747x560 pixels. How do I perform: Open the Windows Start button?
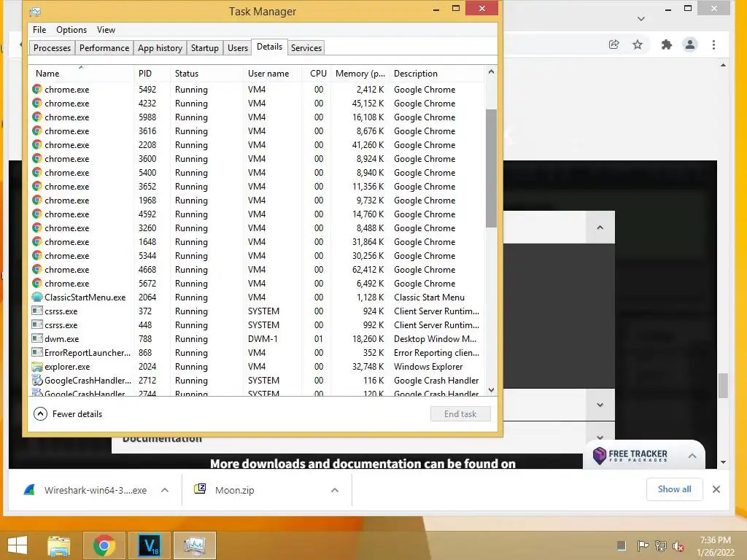point(18,545)
